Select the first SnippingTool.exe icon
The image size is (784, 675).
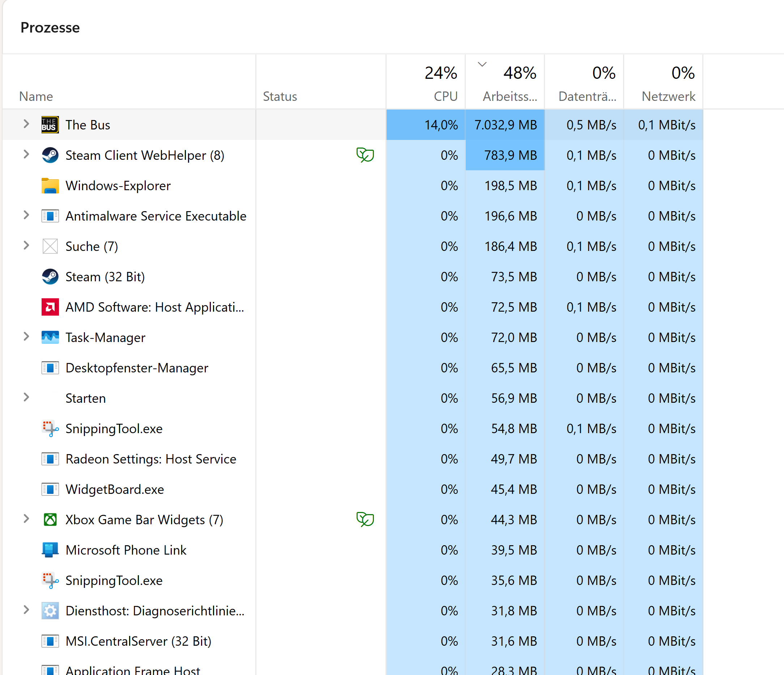[x=50, y=429]
